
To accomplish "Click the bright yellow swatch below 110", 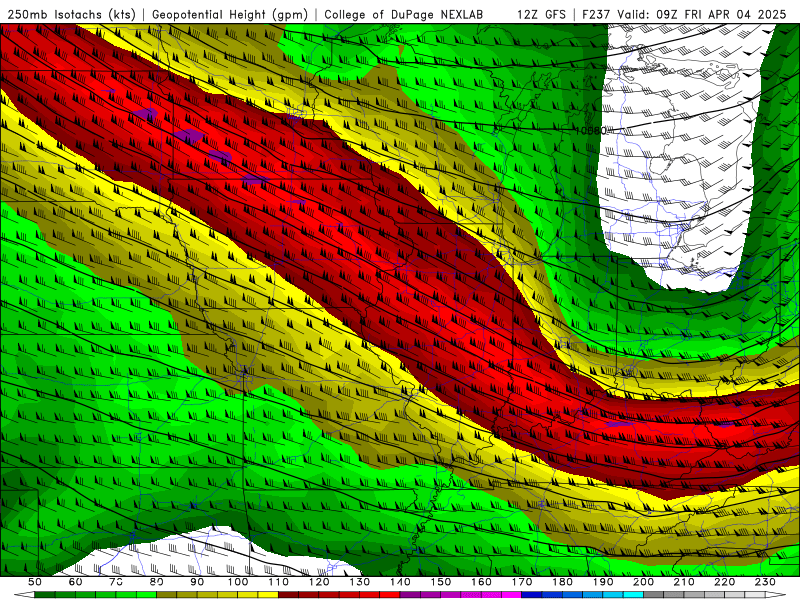I will (x=268, y=595).
